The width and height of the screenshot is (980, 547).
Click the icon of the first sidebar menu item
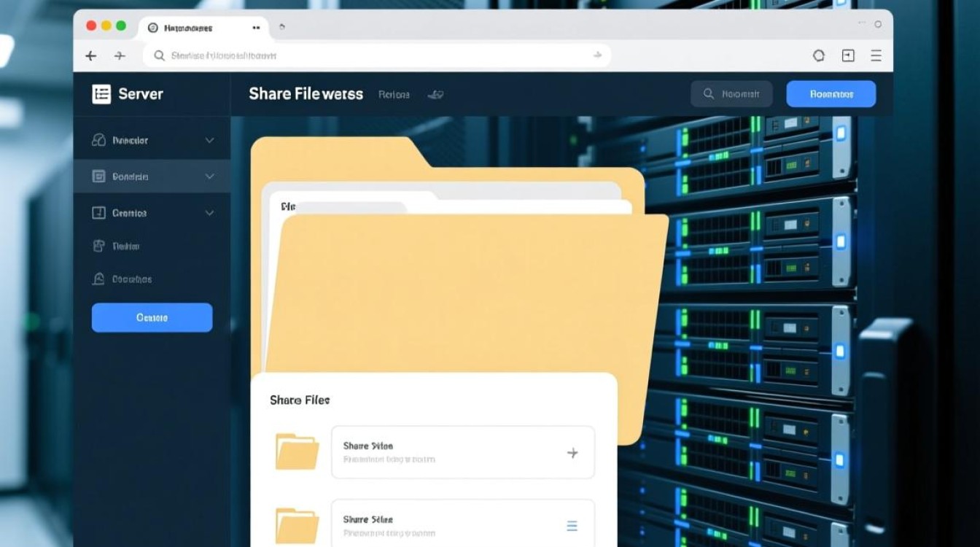point(98,140)
